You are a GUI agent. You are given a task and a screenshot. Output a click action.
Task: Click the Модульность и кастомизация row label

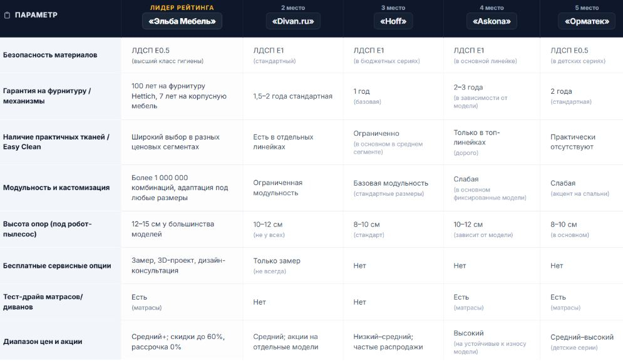click(56, 188)
